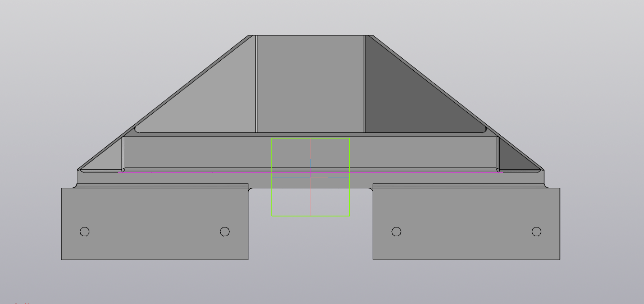
Task: Select the magenta horizontal sketch line
Action: click(191, 172)
